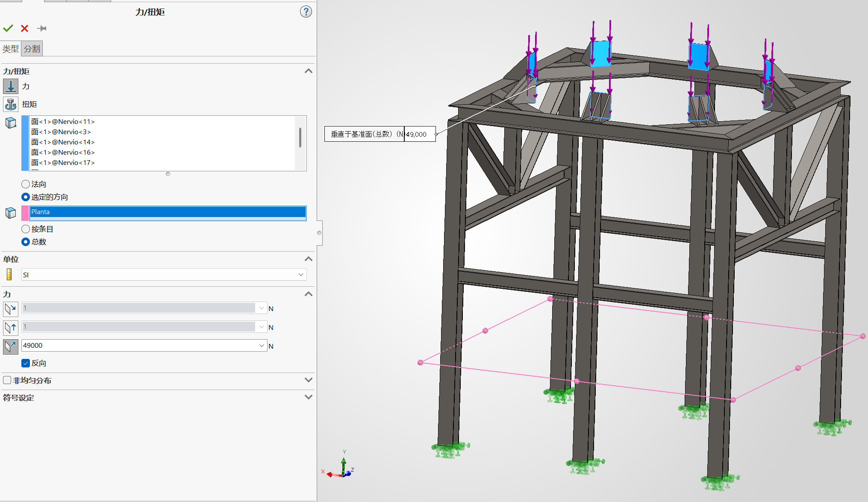Image resolution: width=868 pixels, height=502 pixels.
Task: Choose the 选定的方向 radio option
Action: (x=26, y=197)
